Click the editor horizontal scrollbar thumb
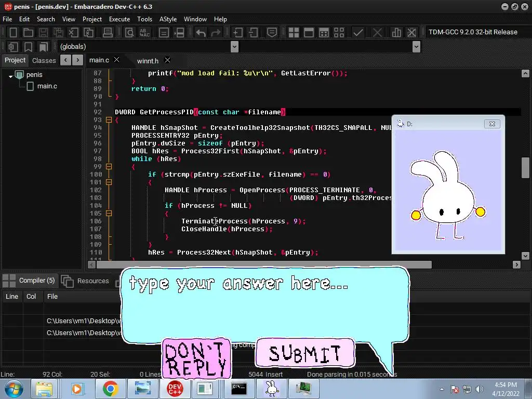The width and height of the screenshot is (532, 399). coord(263,264)
